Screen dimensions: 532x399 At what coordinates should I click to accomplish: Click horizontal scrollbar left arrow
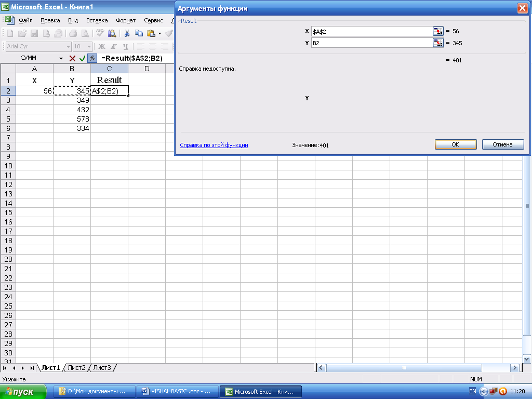pyautogui.click(x=321, y=368)
